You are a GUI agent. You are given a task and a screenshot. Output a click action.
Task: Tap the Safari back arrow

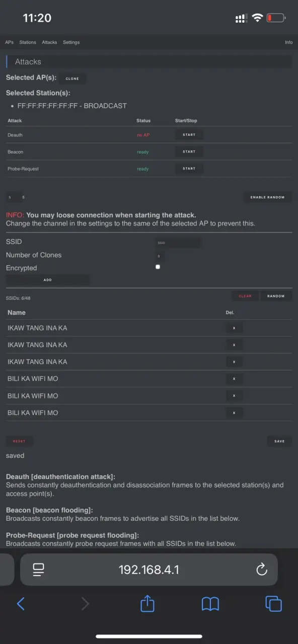(x=21, y=604)
